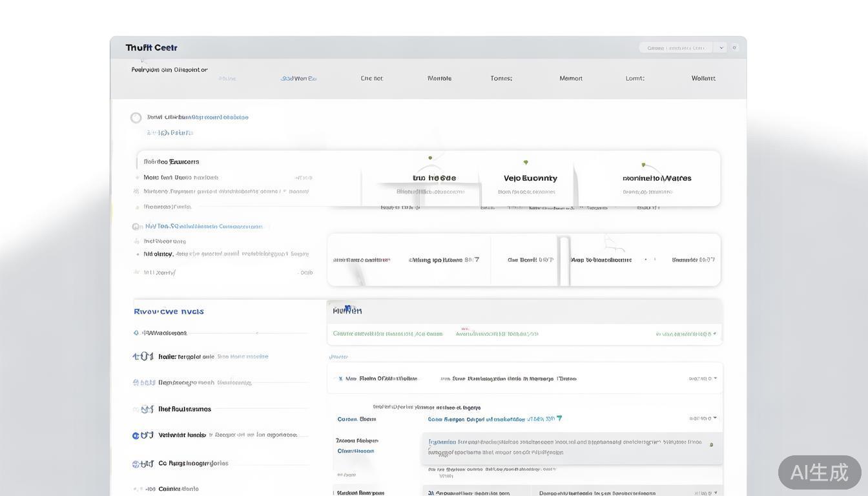Click the green dot above the first metric card

pyautogui.click(x=430, y=158)
